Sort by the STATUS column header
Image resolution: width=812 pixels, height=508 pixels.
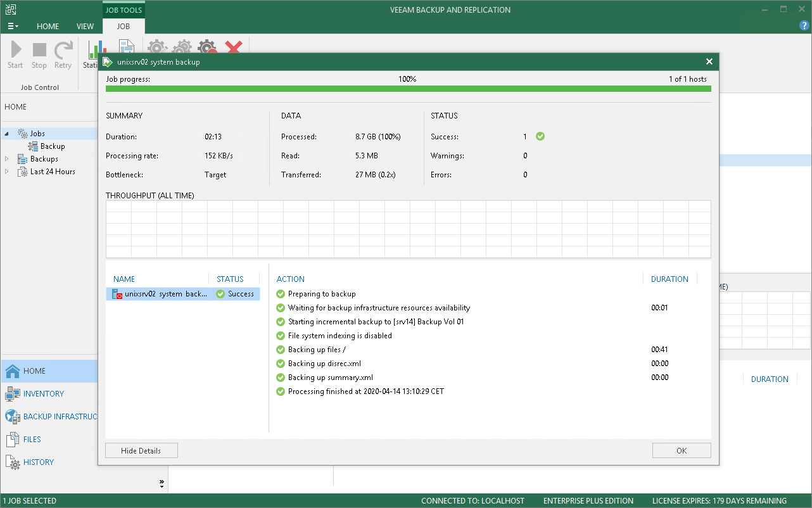point(230,279)
